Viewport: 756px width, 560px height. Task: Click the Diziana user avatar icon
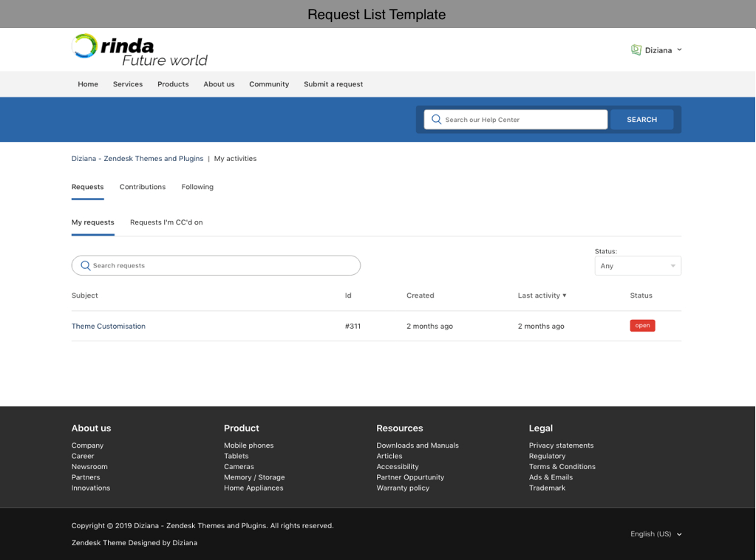(636, 50)
